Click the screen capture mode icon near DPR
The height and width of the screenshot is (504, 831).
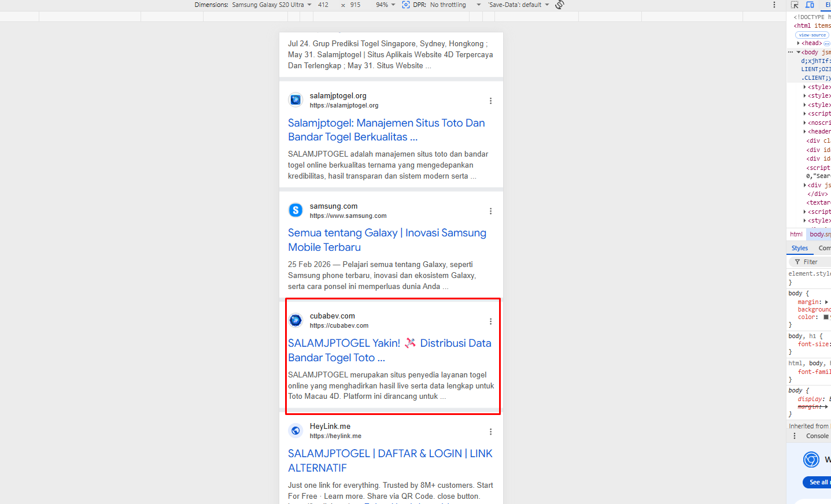[x=406, y=5]
